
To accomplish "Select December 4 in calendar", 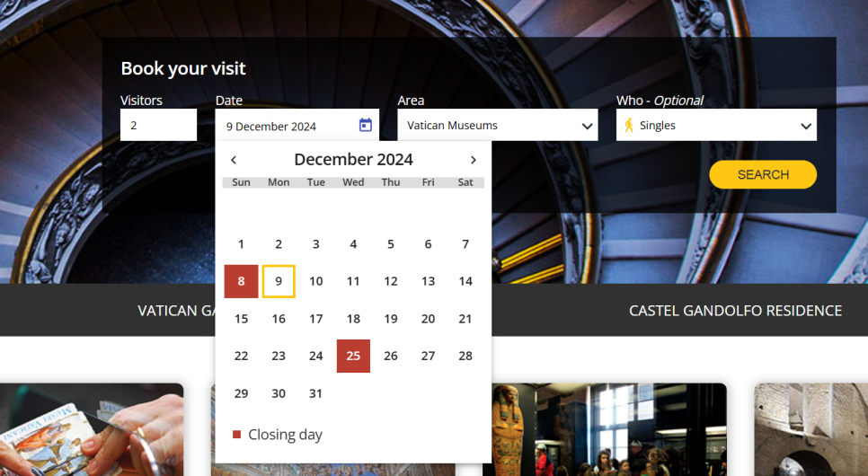I will (x=353, y=244).
